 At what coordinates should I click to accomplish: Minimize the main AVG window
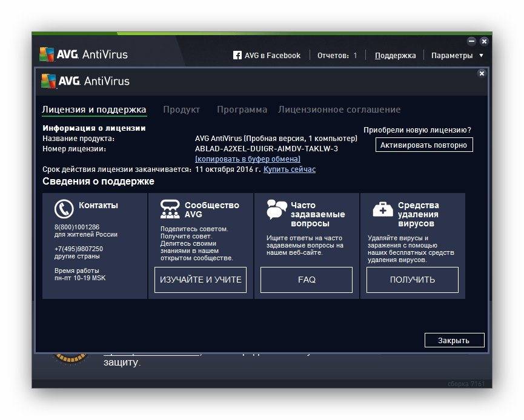(x=471, y=41)
